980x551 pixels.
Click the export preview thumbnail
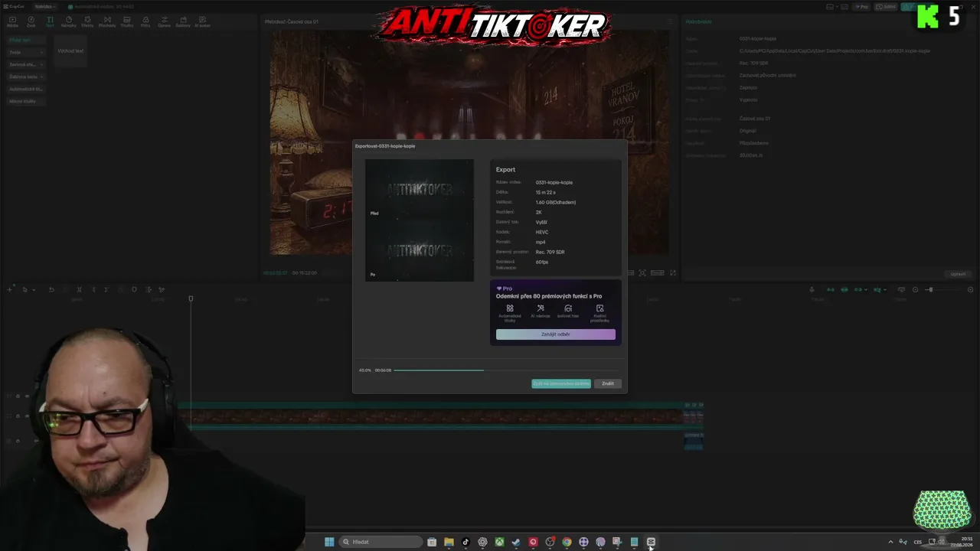(x=420, y=220)
